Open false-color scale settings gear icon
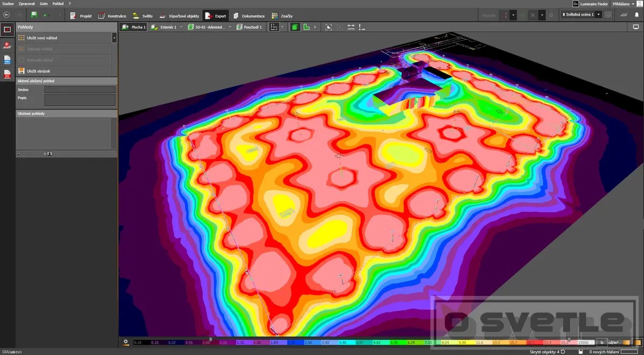Viewport: 644px width, 355px height. pos(126,342)
